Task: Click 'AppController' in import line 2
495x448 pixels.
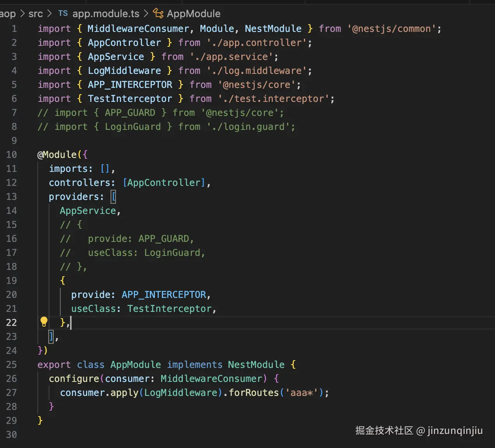Action: pyautogui.click(x=124, y=42)
